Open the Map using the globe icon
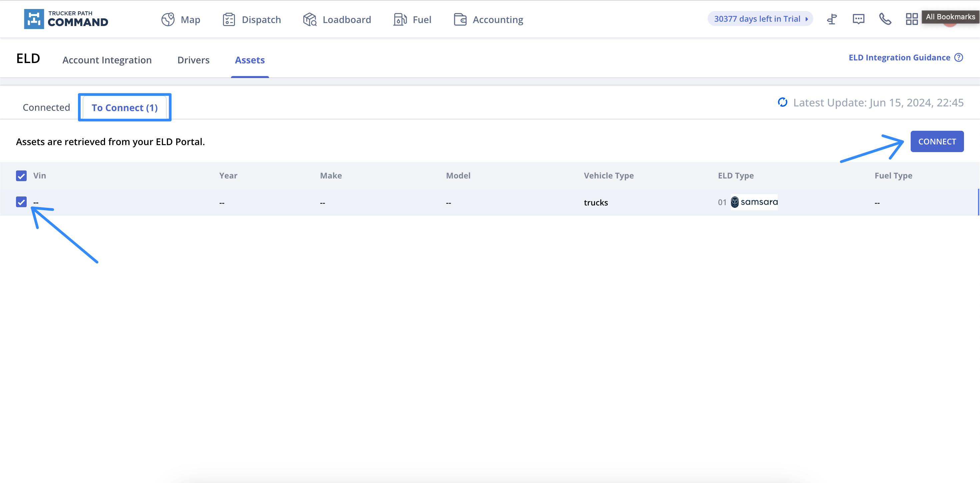980x483 pixels. click(168, 19)
